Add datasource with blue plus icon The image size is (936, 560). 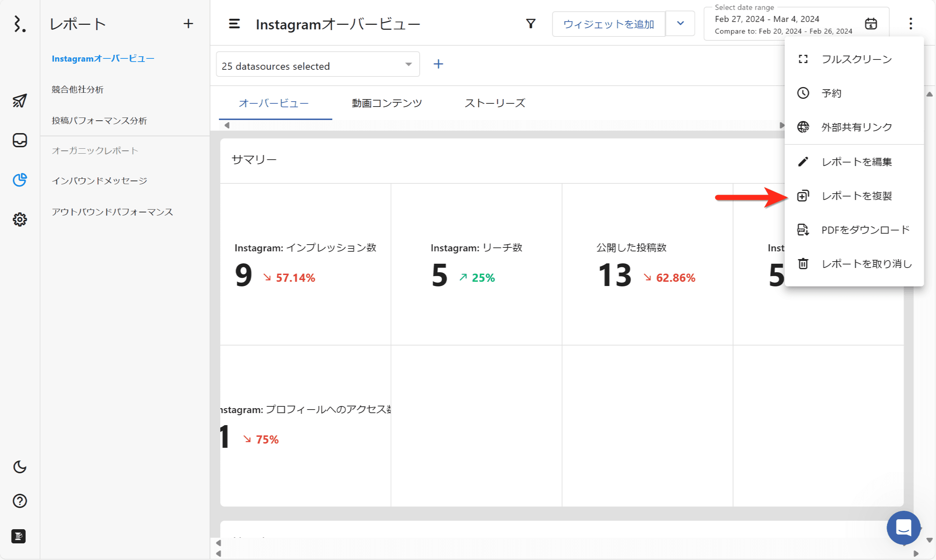click(438, 64)
